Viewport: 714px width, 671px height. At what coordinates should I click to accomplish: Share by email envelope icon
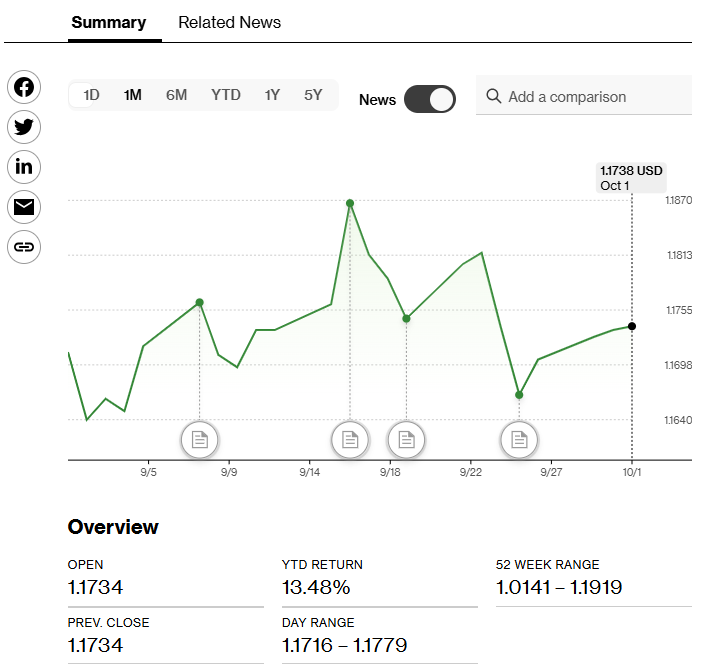point(24,207)
